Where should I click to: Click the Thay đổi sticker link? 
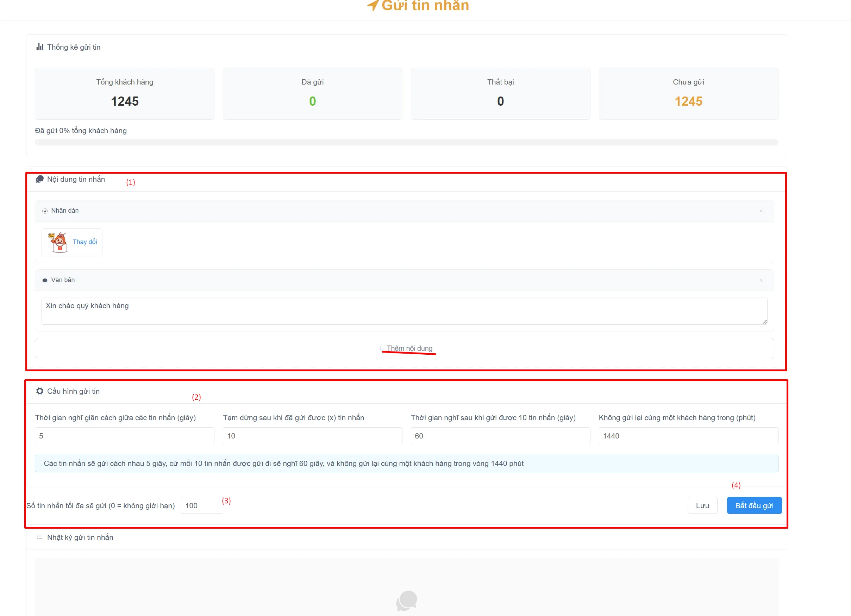coord(85,242)
